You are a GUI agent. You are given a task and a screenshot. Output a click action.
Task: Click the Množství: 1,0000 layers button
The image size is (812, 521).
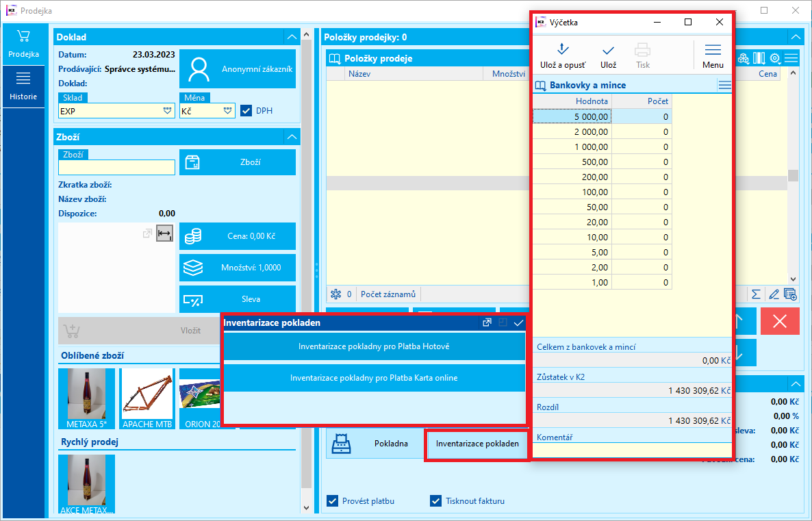click(238, 268)
